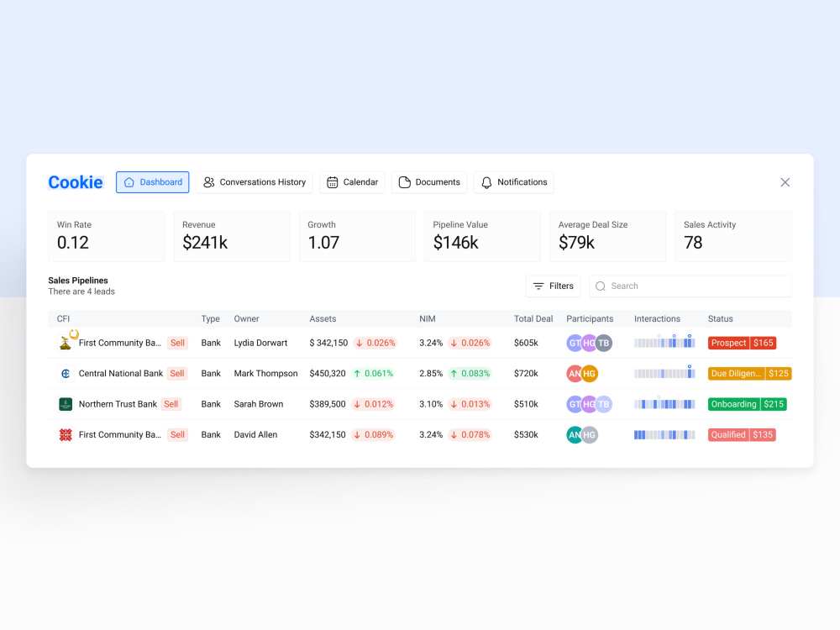Click Sell tag in Lydia Dorwart row
The height and width of the screenshot is (630, 840).
177,343
